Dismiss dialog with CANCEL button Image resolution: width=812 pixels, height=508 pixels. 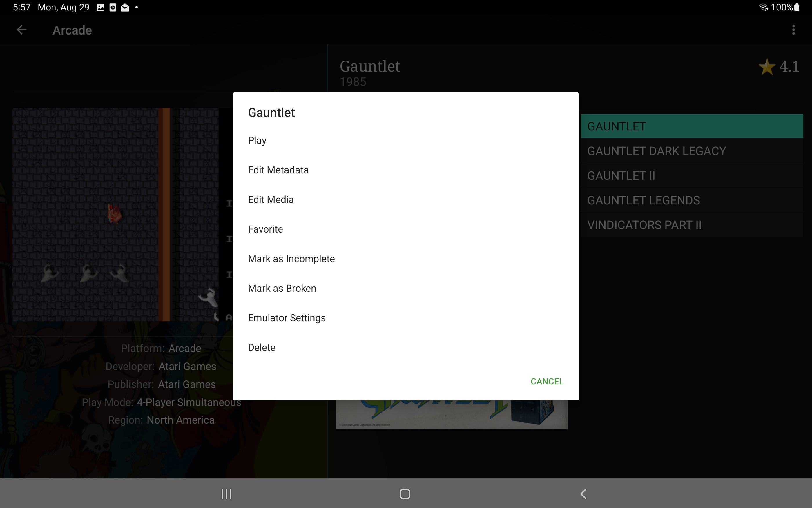pos(547,381)
